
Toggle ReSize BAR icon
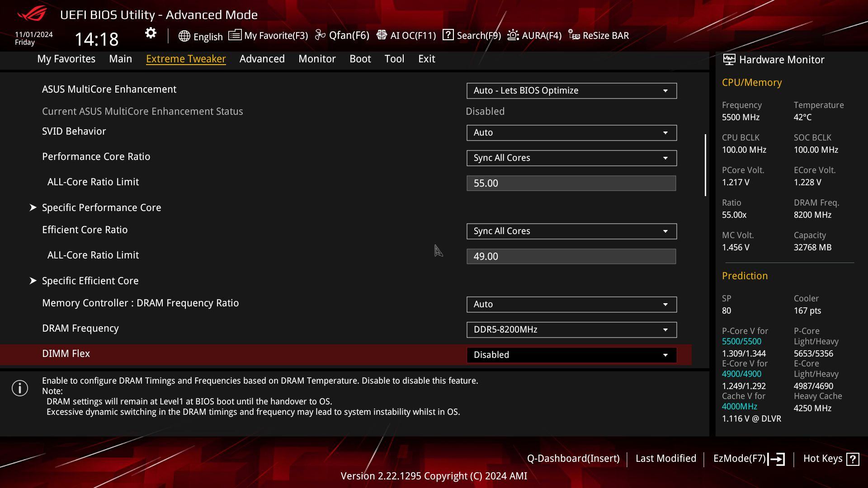coord(574,35)
